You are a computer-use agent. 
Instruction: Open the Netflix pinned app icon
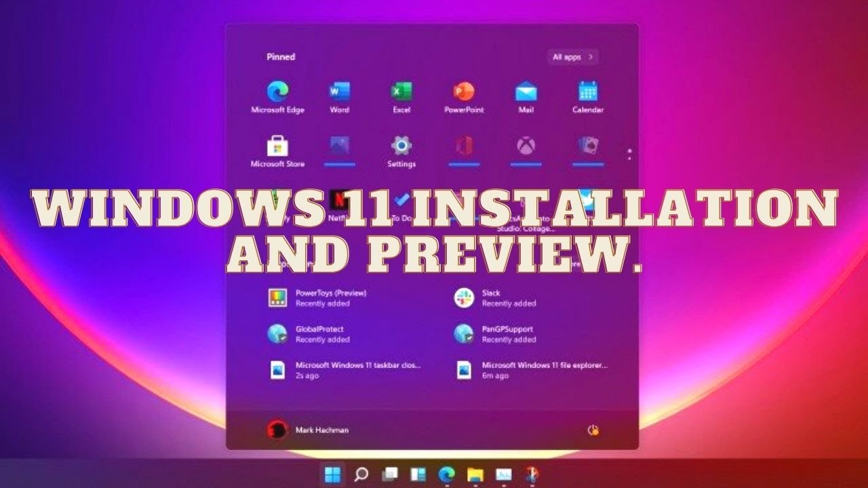pyautogui.click(x=339, y=201)
